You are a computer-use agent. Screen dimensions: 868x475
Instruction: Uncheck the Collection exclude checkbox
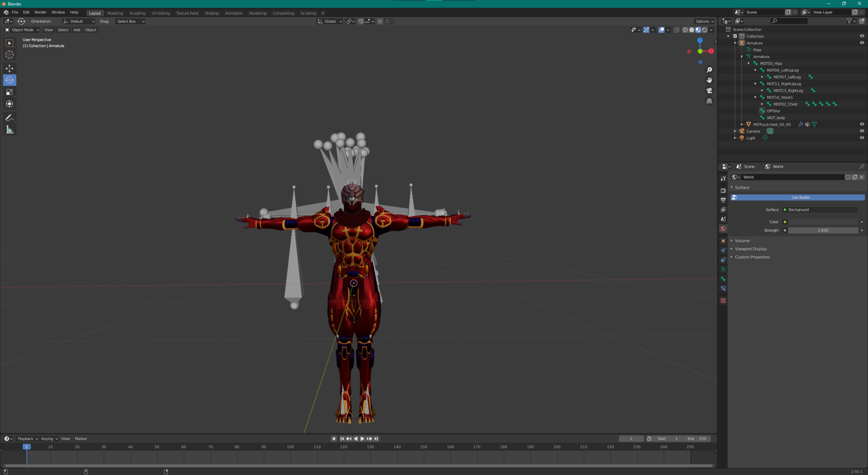coord(735,36)
